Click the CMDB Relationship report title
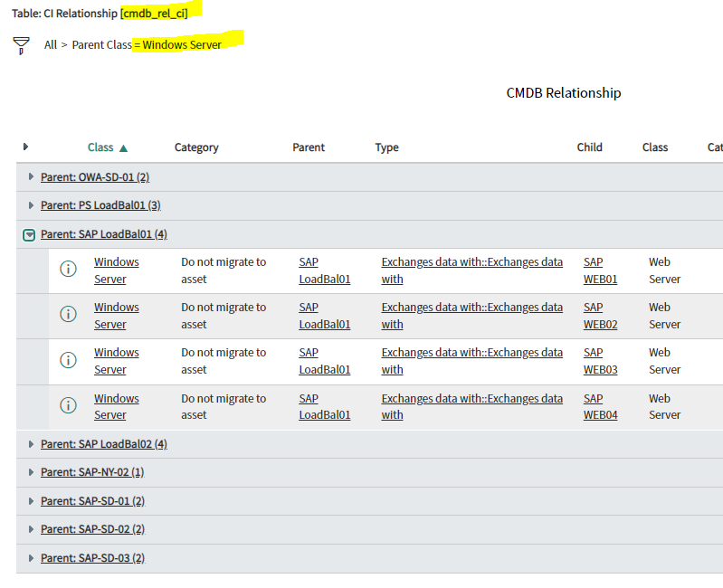 (x=564, y=93)
